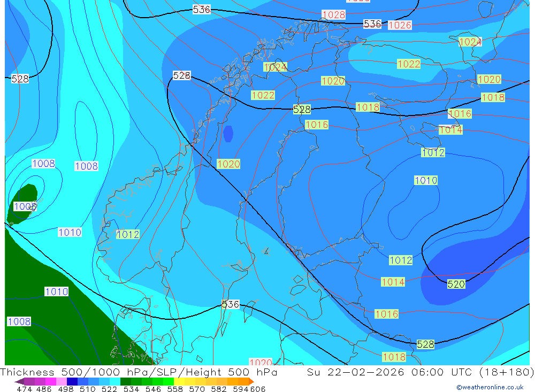Click the '1022' label directly below 1024 over Norway
Image resolution: width=535 pixels, height=392 pixels.
[x=263, y=95]
